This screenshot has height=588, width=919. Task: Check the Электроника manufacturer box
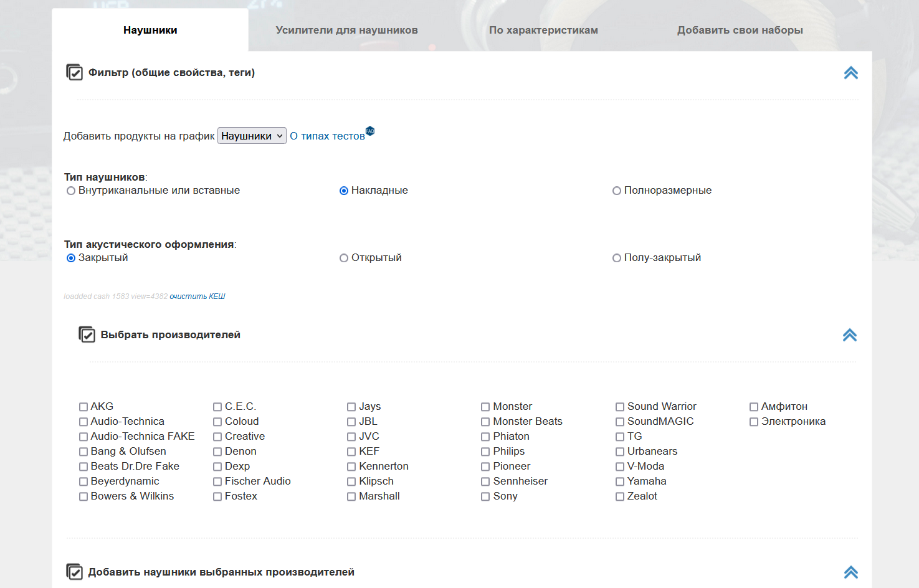point(754,422)
